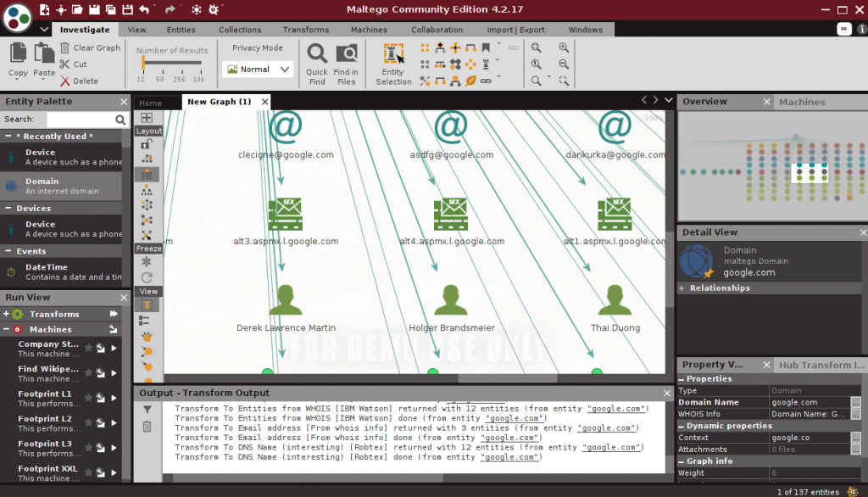Viewport: 868px width, 497px height.
Task: Click Zoom to Fit magnifier
Action: pyautogui.click(x=536, y=47)
